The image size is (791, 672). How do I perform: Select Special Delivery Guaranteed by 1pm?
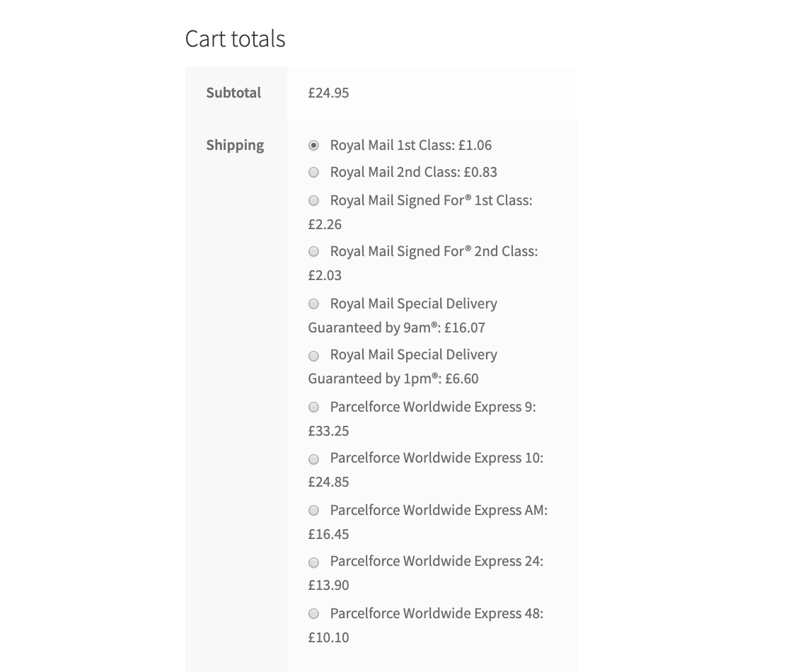(x=313, y=354)
